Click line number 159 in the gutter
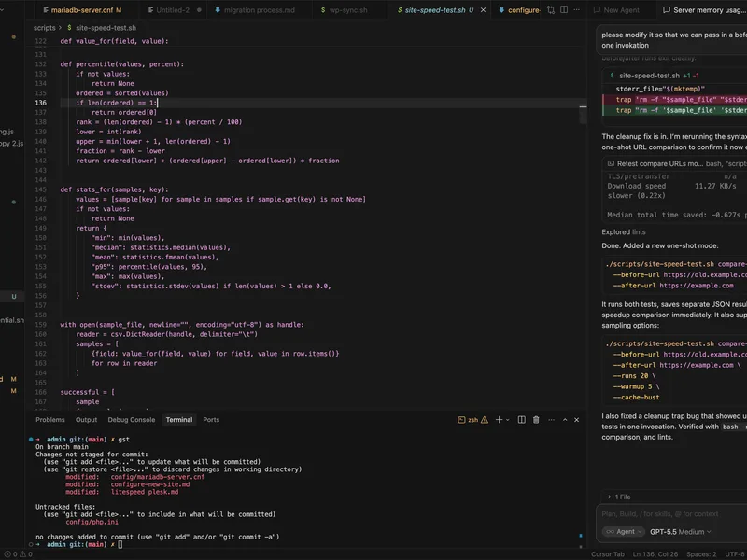 pos(41,325)
